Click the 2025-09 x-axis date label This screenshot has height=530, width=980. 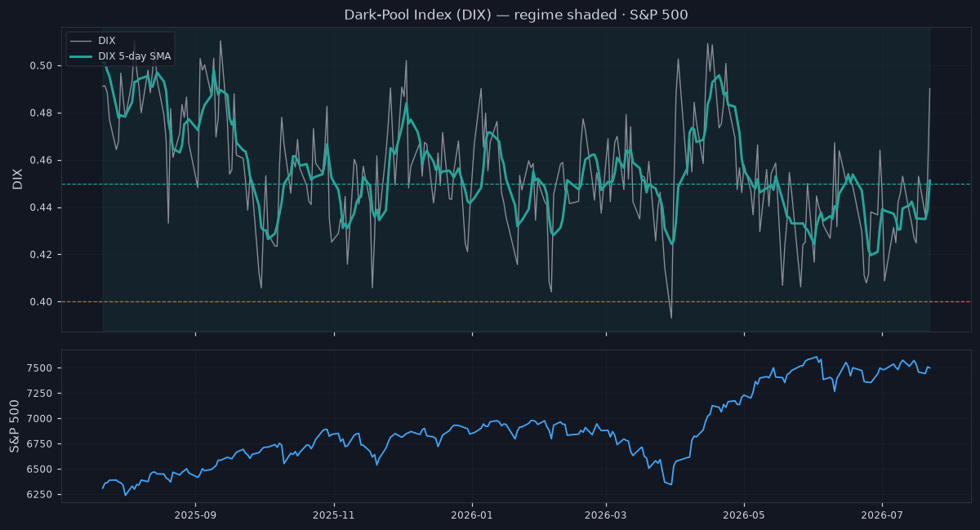(195, 515)
